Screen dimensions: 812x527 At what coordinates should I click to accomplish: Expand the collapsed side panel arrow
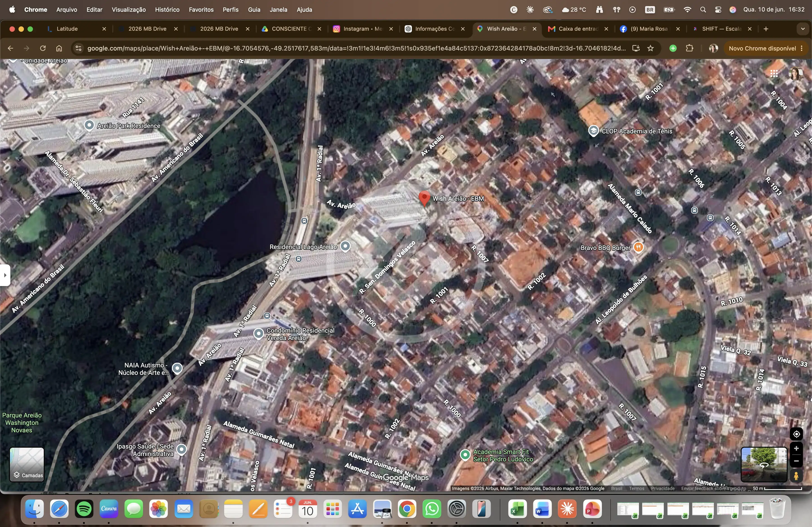(x=5, y=275)
